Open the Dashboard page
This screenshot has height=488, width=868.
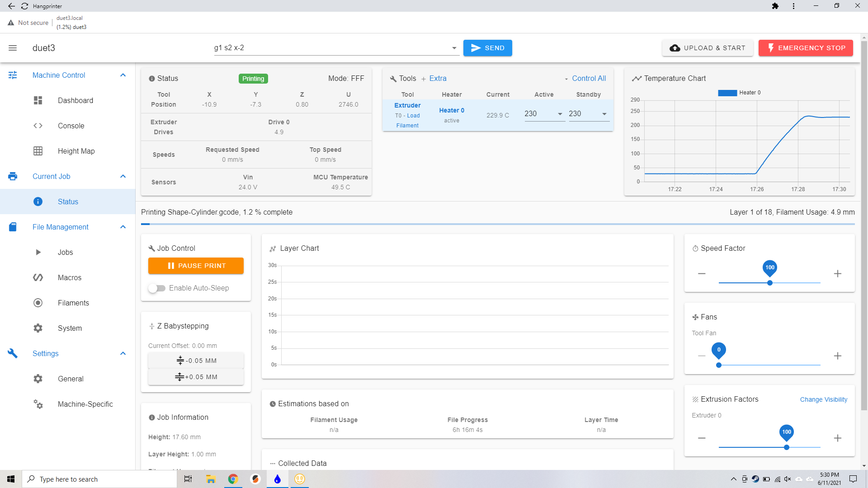pos(75,100)
